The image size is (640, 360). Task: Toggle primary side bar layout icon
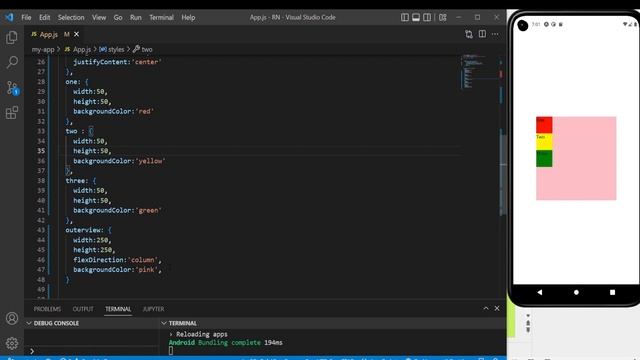[404, 17]
